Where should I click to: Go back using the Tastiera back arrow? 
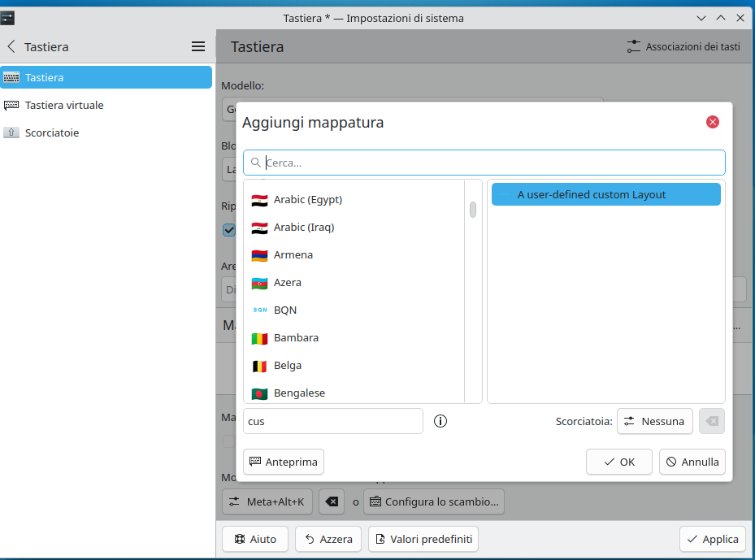[x=11, y=46]
